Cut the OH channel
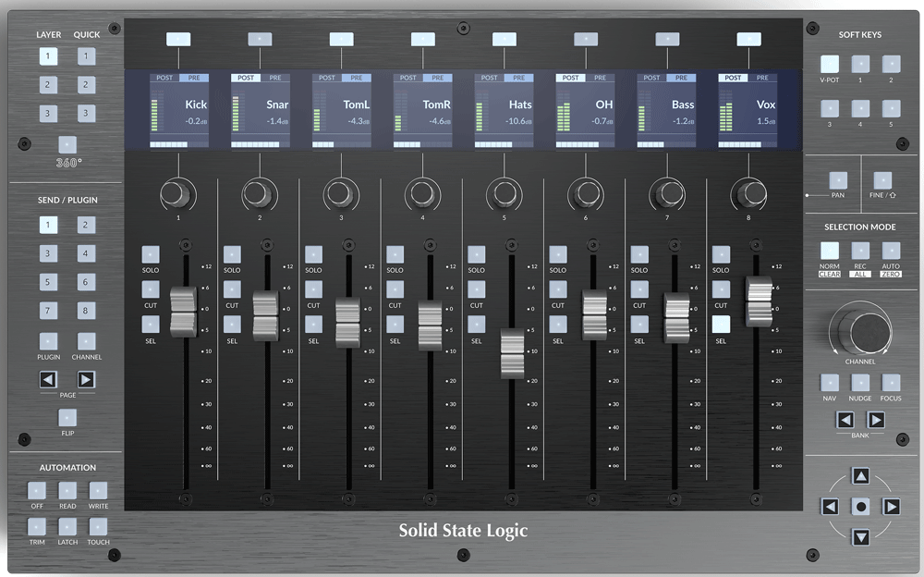Image resolution: width=924 pixels, height=577 pixels. click(558, 289)
